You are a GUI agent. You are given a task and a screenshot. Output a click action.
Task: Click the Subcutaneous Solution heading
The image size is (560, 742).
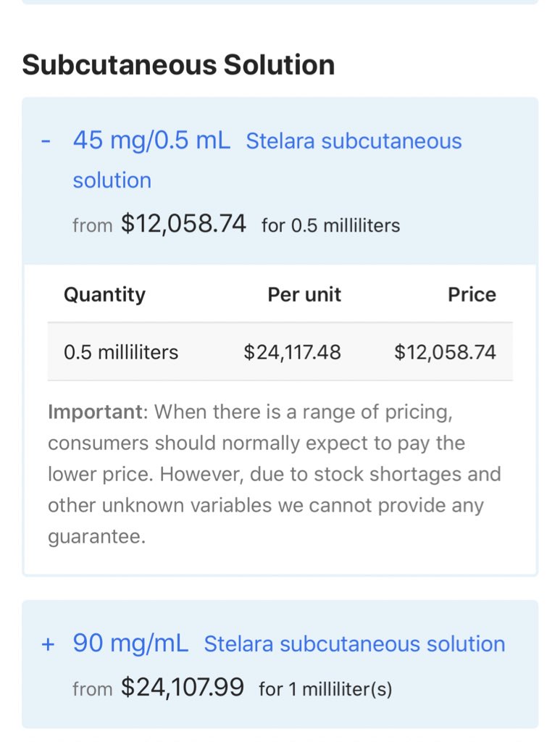[x=178, y=65]
